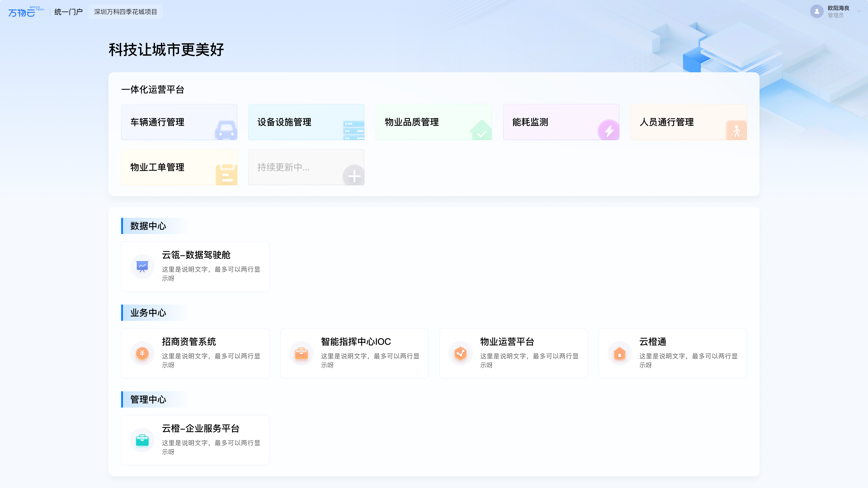
Task: Click the 业务中心 section heading
Action: [x=148, y=313]
